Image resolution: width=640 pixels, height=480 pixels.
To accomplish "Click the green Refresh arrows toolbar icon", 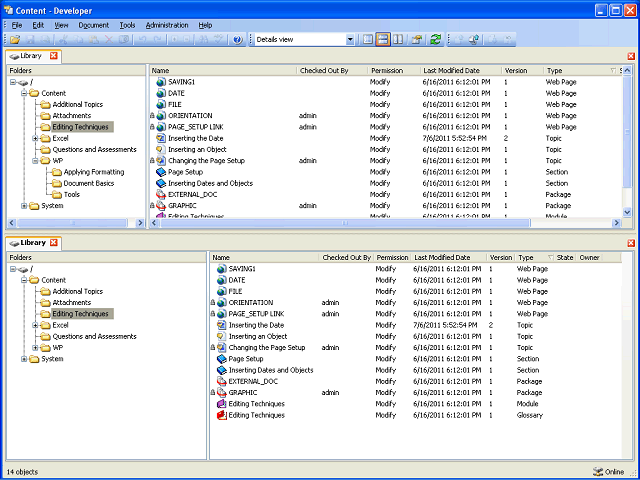I will (436, 40).
